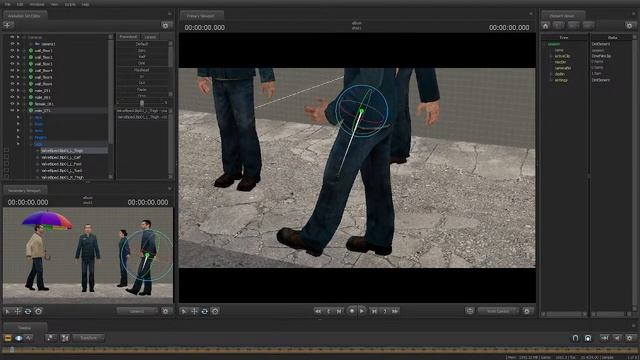Open the Edit menu
This screenshot has width=640, height=360.
tap(20, 4)
